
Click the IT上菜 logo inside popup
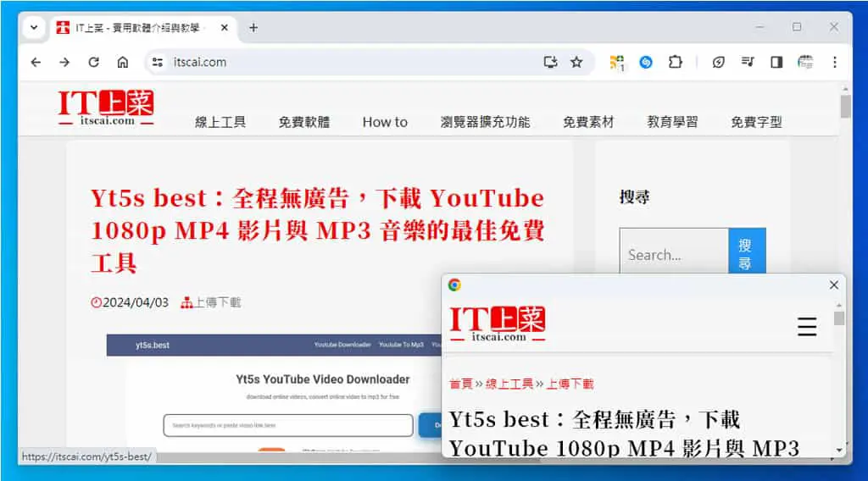coord(498,323)
